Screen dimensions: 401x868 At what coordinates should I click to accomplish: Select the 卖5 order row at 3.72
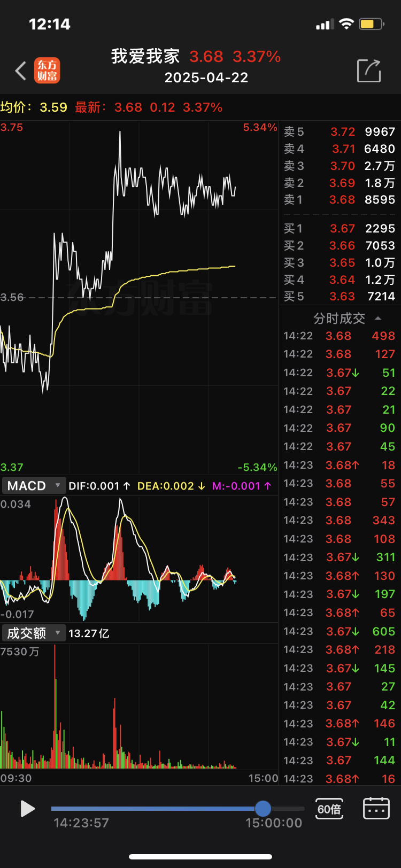340,131
